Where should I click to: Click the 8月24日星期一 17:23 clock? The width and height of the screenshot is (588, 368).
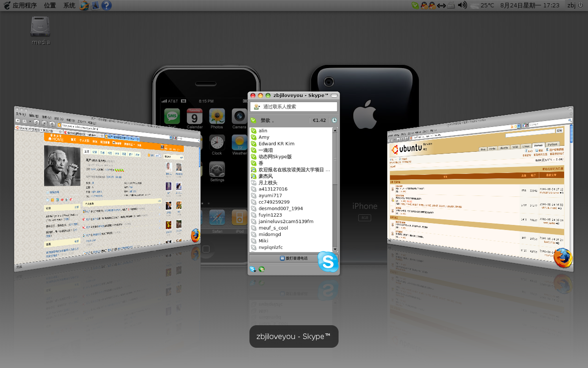pos(530,6)
